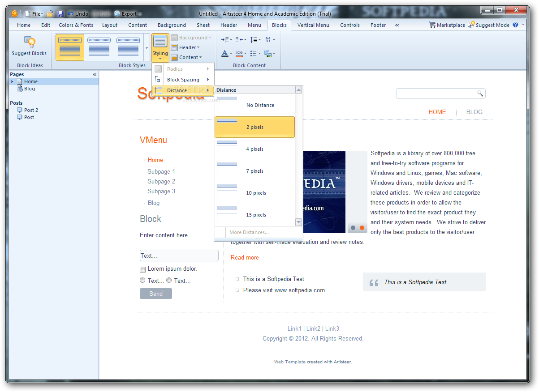Click the blue help question mark icon
This screenshot has width=539, height=392.
pos(515,25)
